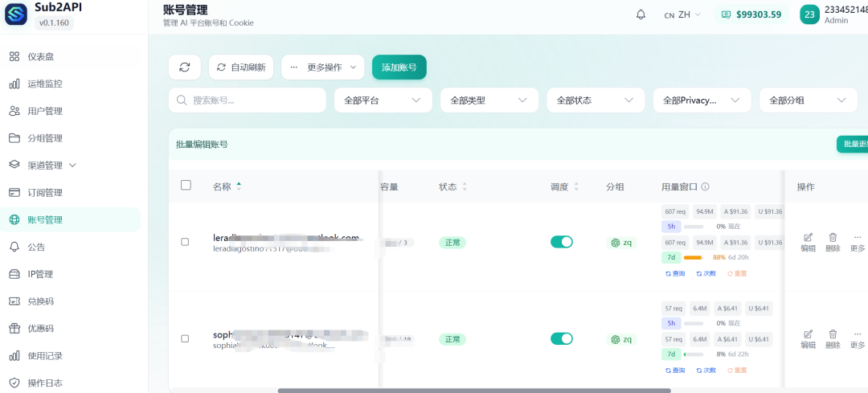This screenshot has height=393, width=868.
Task: Click 5h usage bar in leradi row
Action: pyautogui.click(x=694, y=227)
